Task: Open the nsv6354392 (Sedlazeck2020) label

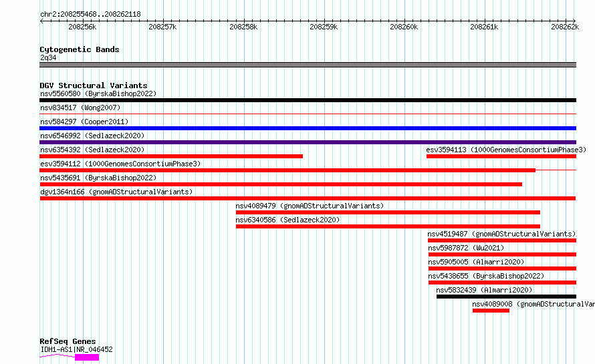Action: 92,150
